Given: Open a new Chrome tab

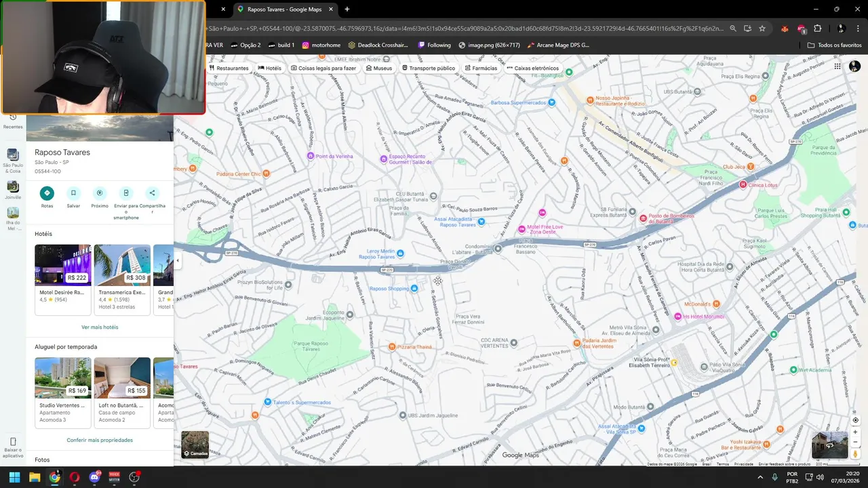Looking at the screenshot, I should point(347,9).
